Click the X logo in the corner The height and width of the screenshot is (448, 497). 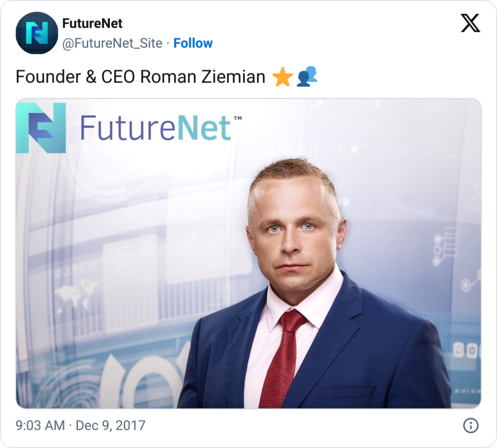click(x=470, y=23)
